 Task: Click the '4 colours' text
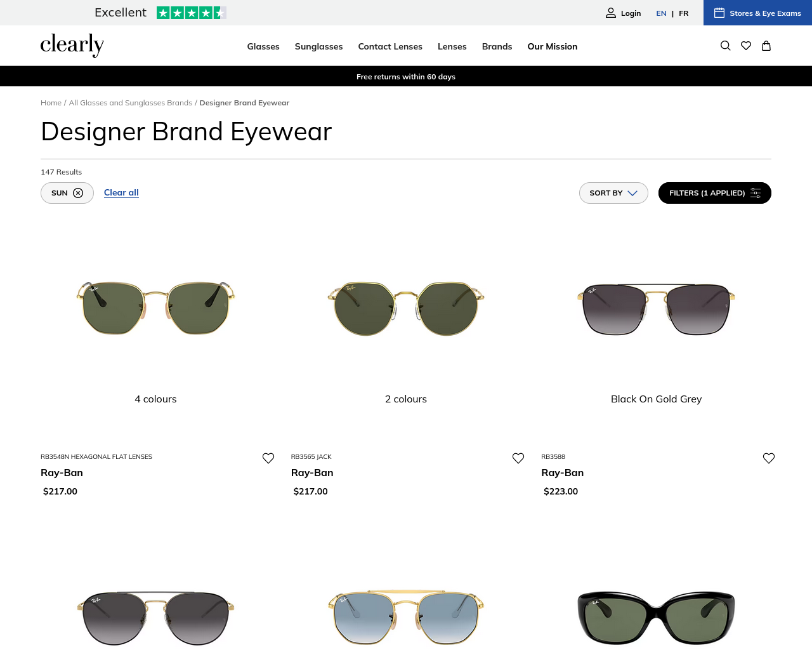click(155, 399)
